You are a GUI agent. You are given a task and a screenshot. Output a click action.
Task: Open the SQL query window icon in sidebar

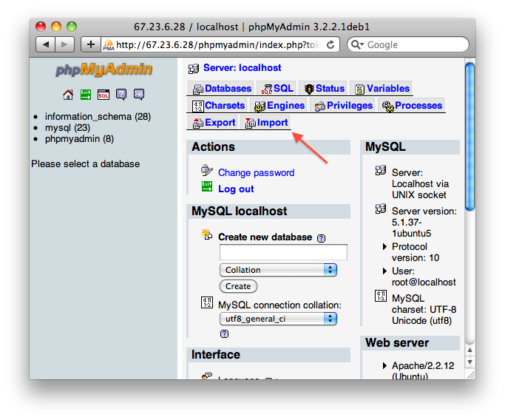point(104,95)
